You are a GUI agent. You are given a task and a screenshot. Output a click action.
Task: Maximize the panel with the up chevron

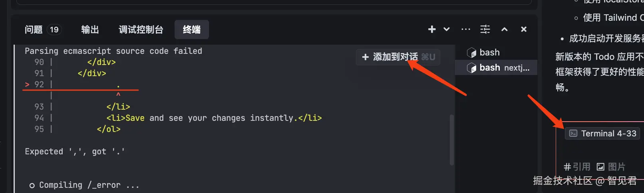coord(505,29)
